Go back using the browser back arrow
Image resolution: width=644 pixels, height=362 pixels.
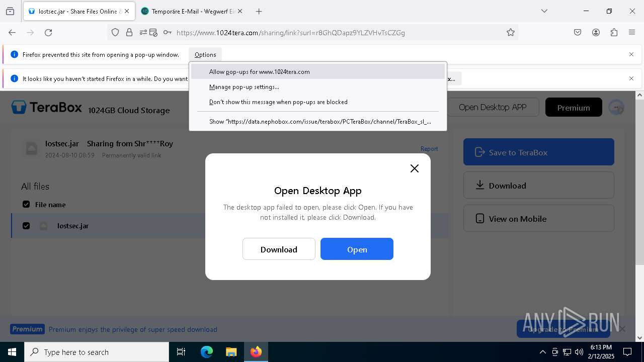click(12, 32)
